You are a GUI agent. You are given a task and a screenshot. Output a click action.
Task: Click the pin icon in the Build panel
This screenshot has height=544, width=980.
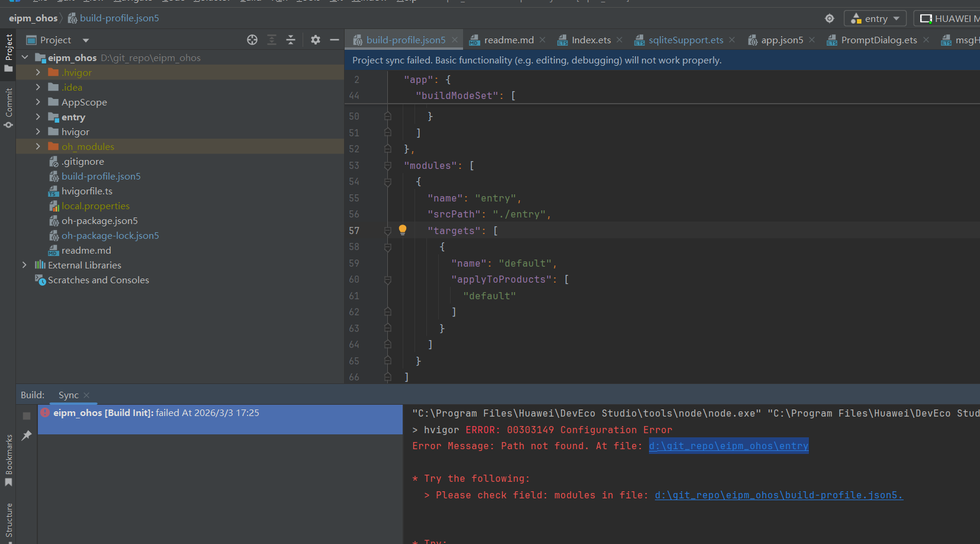(x=27, y=436)
